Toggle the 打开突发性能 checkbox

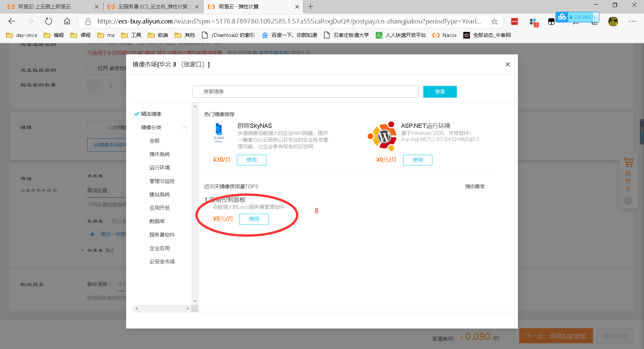click(90, 69)
